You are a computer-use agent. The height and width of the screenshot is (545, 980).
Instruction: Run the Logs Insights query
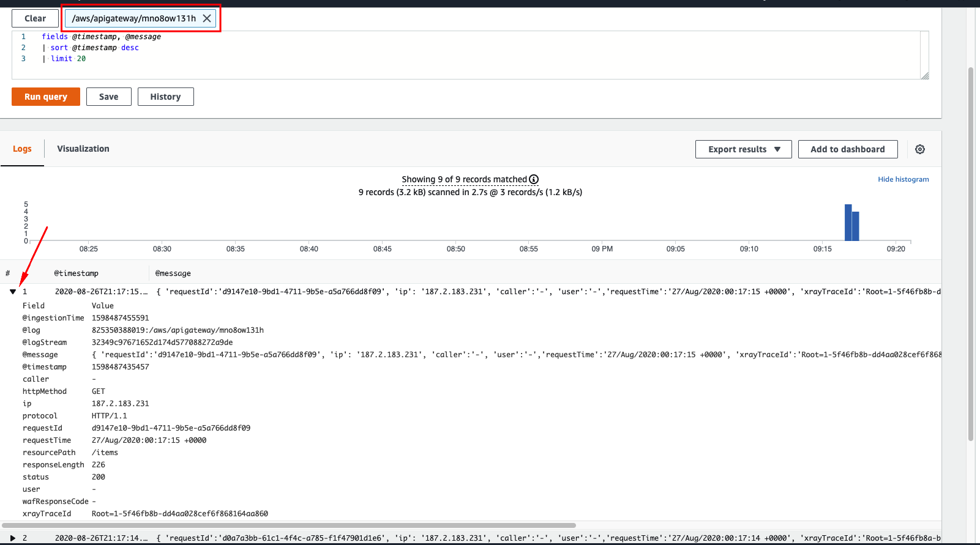tap(46, 97)
